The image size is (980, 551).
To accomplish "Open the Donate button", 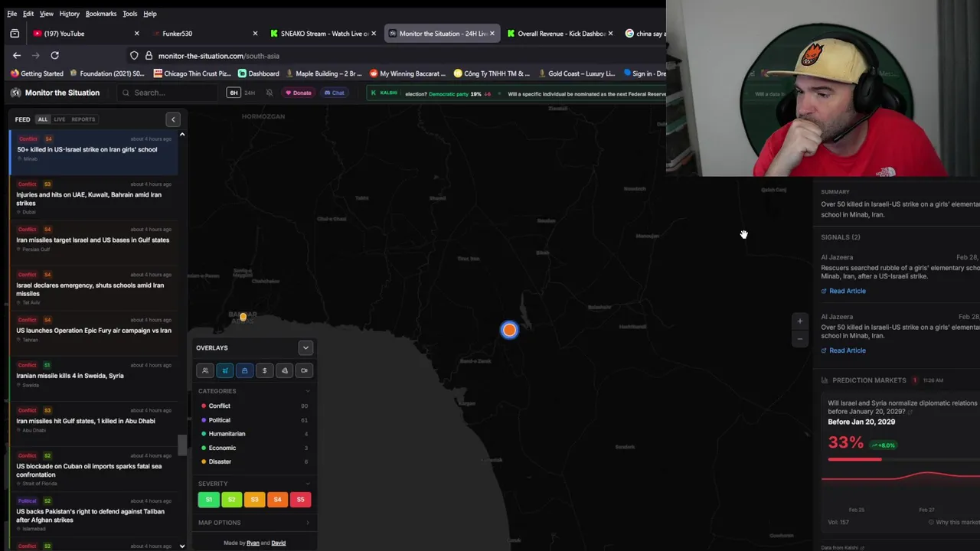I will coord(298,93).
